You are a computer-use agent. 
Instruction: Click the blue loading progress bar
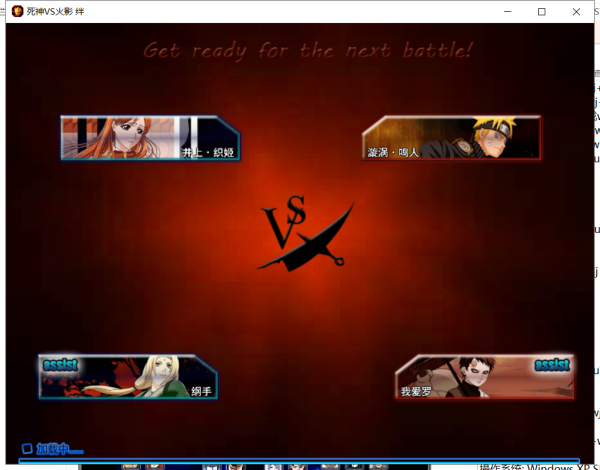pyautogui.click(x=299, y=461)
